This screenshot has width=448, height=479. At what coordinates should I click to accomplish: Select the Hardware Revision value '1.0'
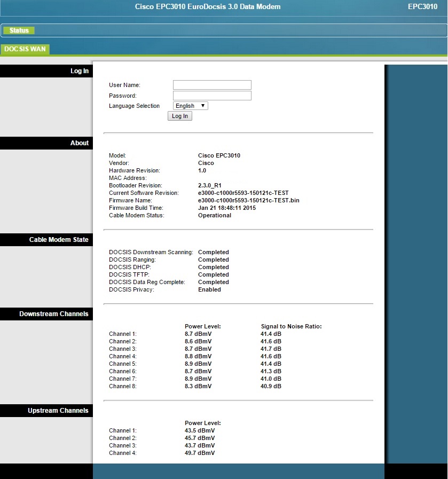click(202, 170)
